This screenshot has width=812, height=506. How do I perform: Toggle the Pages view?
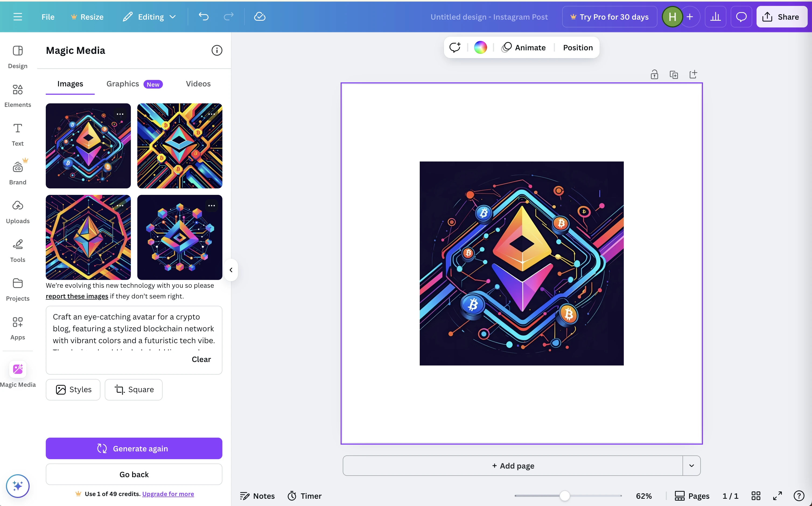click(692, 496)
